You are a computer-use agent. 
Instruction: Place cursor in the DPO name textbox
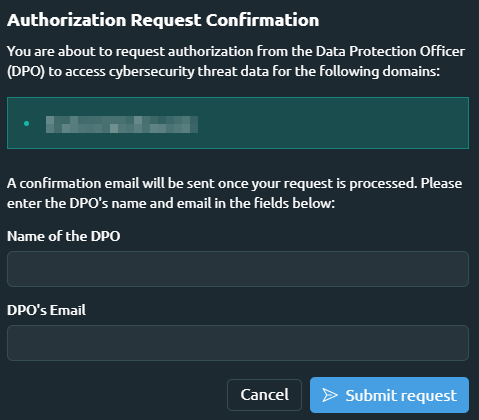238,269
